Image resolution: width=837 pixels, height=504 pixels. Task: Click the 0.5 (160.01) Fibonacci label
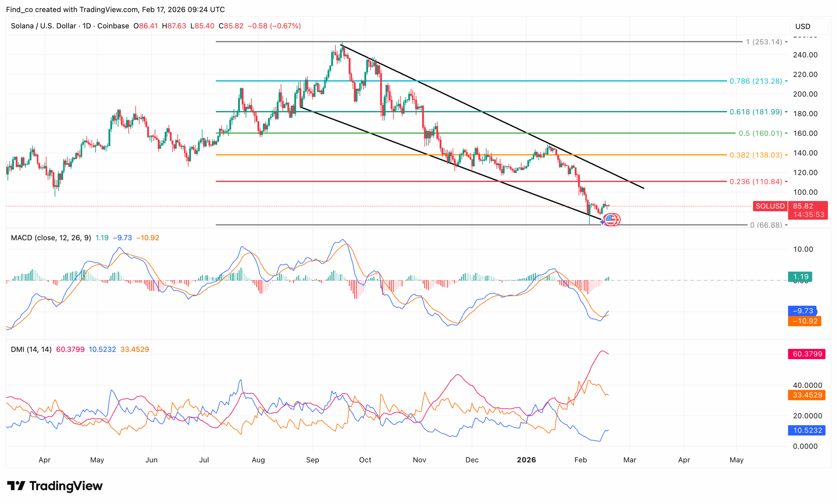pos(760,133)
